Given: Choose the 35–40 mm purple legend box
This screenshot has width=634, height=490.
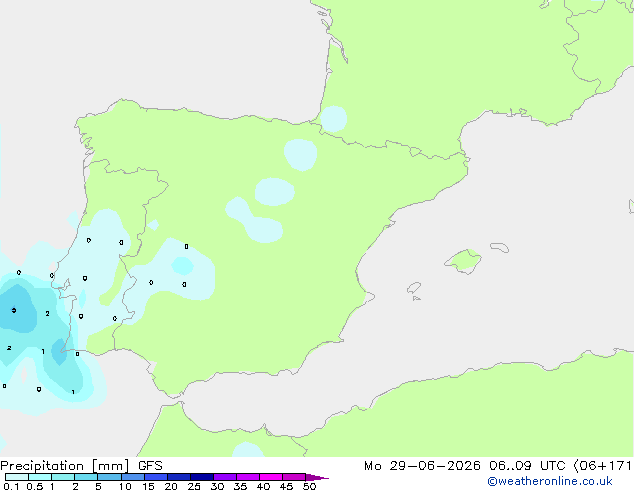Looking at the screenshot, I should click(x=248, y=477).
